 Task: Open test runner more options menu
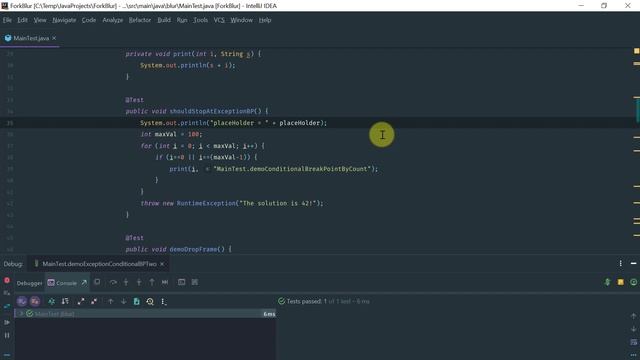click(163, 301)
